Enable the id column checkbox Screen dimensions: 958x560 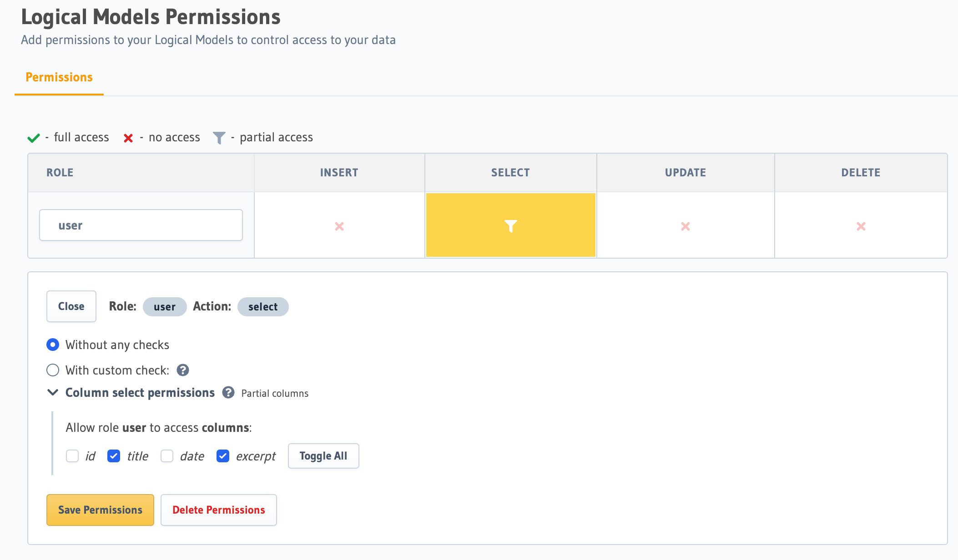[x=72, y=456]
